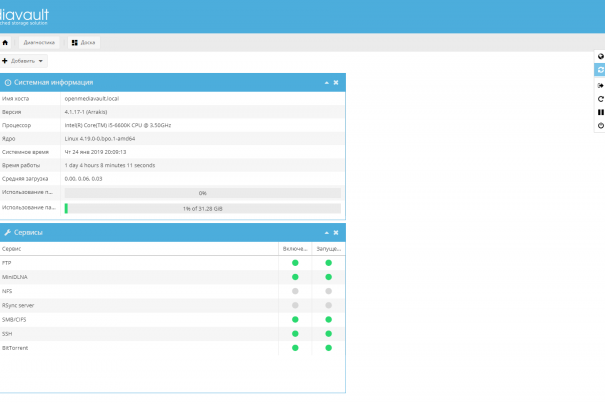This screenshot has height=404, width=605.
Task: Collapse the Системная информация panel
Action: coord(326,82)
